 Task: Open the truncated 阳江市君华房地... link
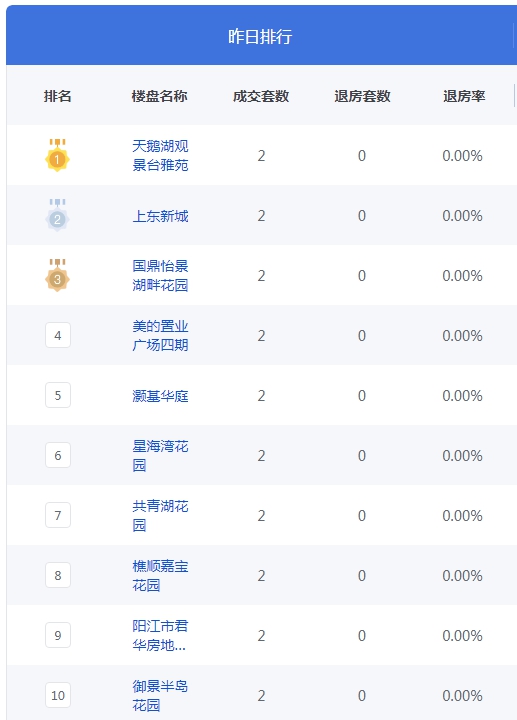click(160, 636)
